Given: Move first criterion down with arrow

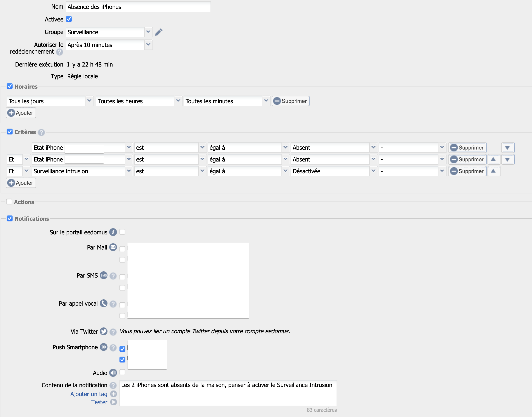Looking at the screenshot, I should coord(507,148).
